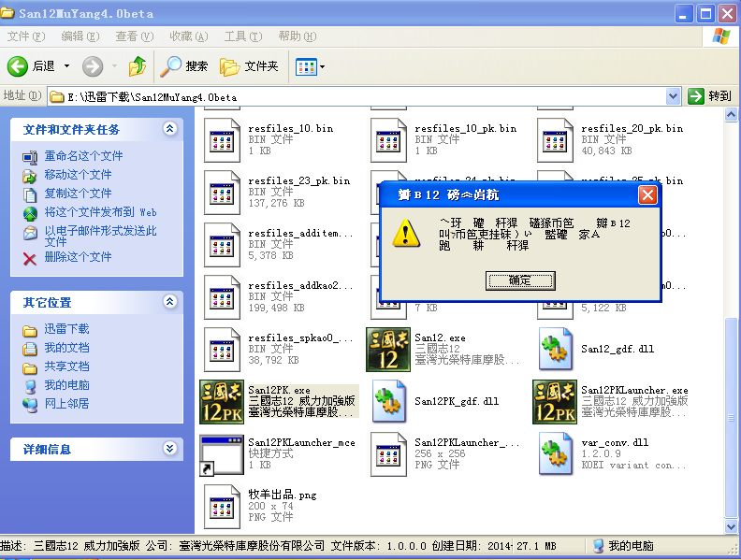Click the 转到 Go button

[x=710, y=96]
